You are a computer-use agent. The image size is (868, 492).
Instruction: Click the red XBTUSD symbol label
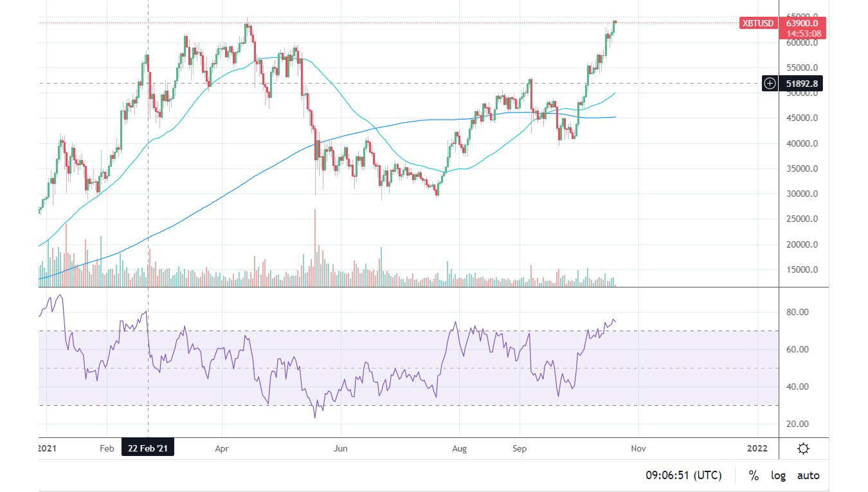[x=759, y=23]
